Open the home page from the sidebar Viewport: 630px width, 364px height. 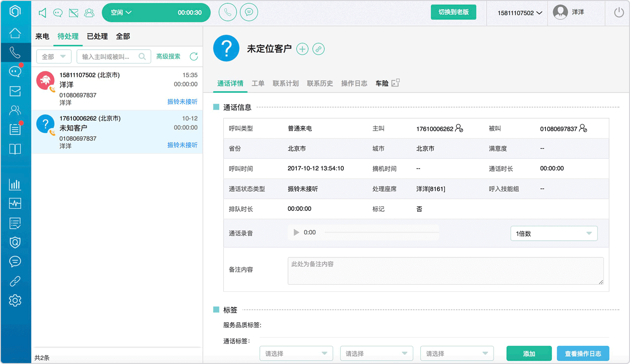coord(15,32)
